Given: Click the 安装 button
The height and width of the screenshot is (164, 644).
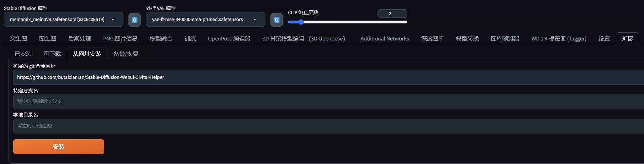Looking at the screenshot, I should point(59,147).
